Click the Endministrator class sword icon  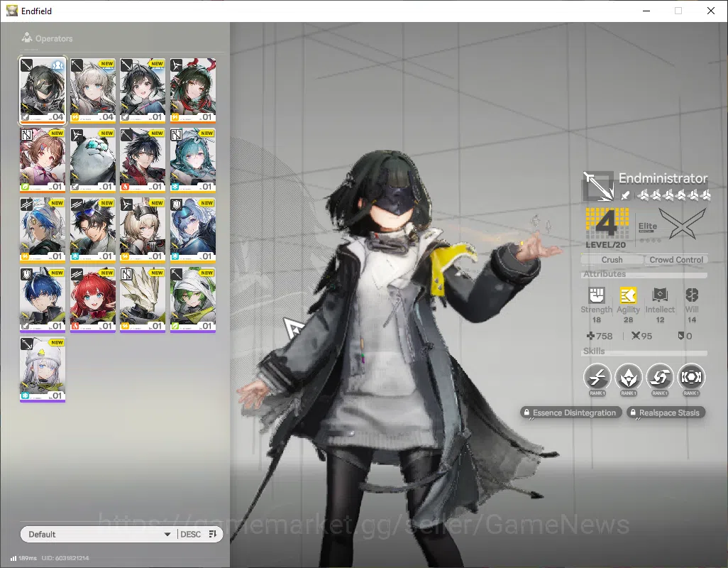[598, 186]
